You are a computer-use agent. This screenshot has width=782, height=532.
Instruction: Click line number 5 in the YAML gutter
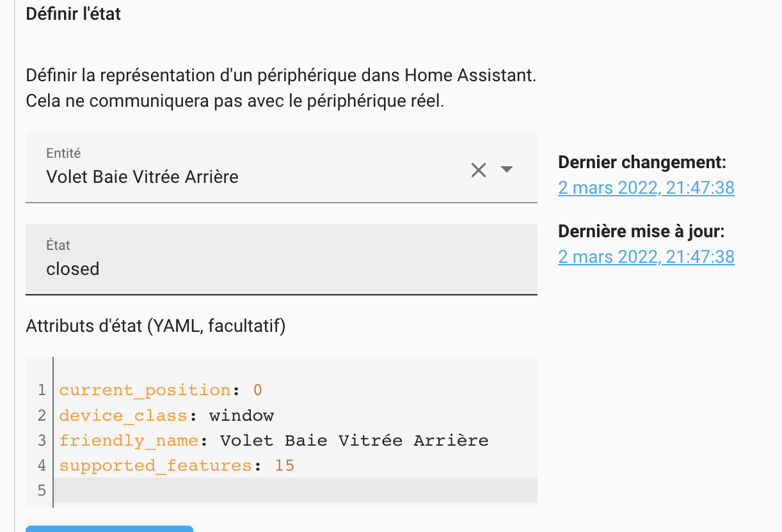pos(40,490)
